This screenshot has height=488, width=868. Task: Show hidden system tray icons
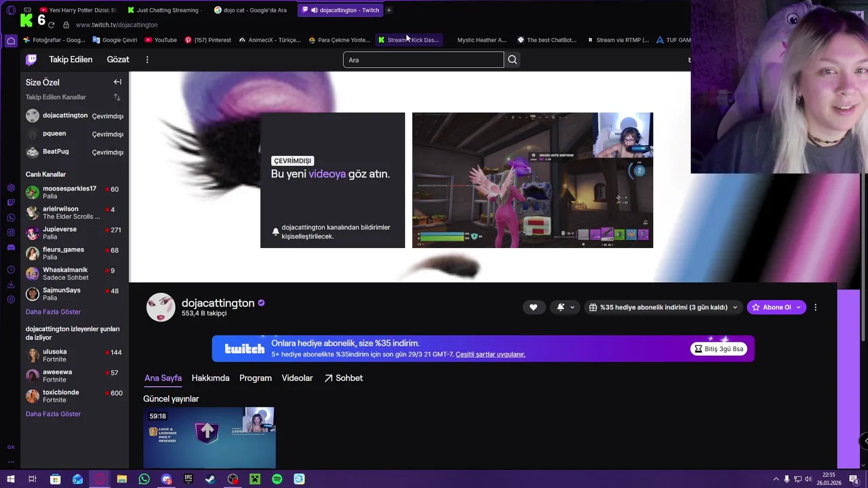point(776,479)
